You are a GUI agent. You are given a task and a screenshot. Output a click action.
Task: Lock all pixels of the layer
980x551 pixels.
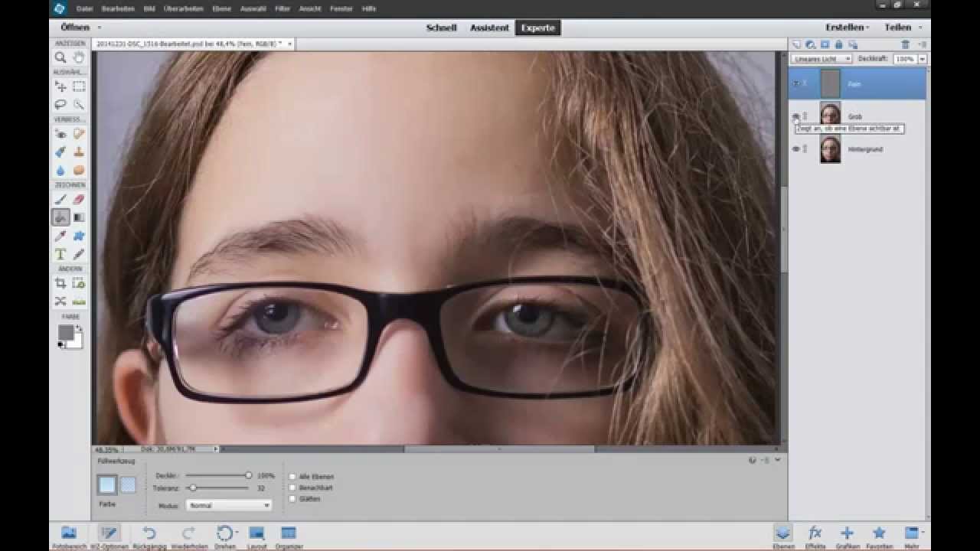pos(838,45)
